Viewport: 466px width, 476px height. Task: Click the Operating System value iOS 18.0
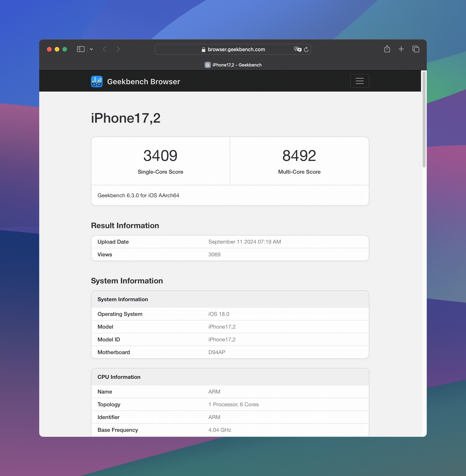[219, 314]
